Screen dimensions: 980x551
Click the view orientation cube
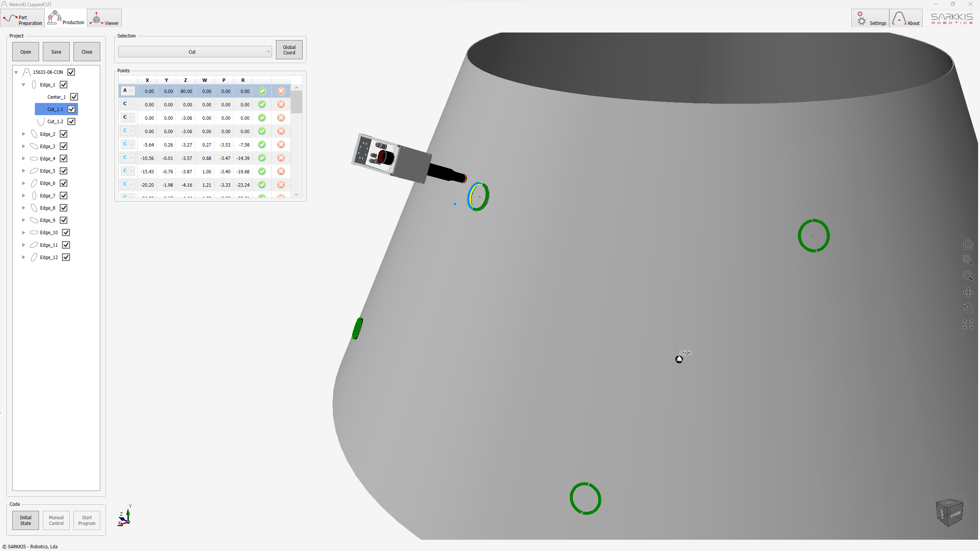[949, 513]
